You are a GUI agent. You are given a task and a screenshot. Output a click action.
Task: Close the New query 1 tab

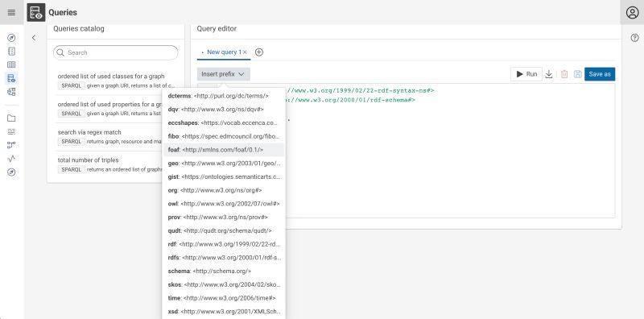[x=246, y=52]
